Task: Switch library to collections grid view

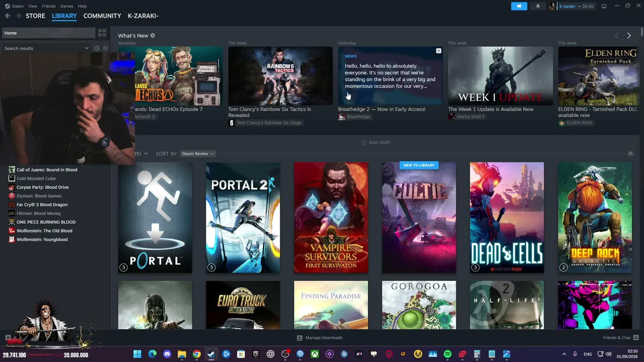Action: (102, 33)
